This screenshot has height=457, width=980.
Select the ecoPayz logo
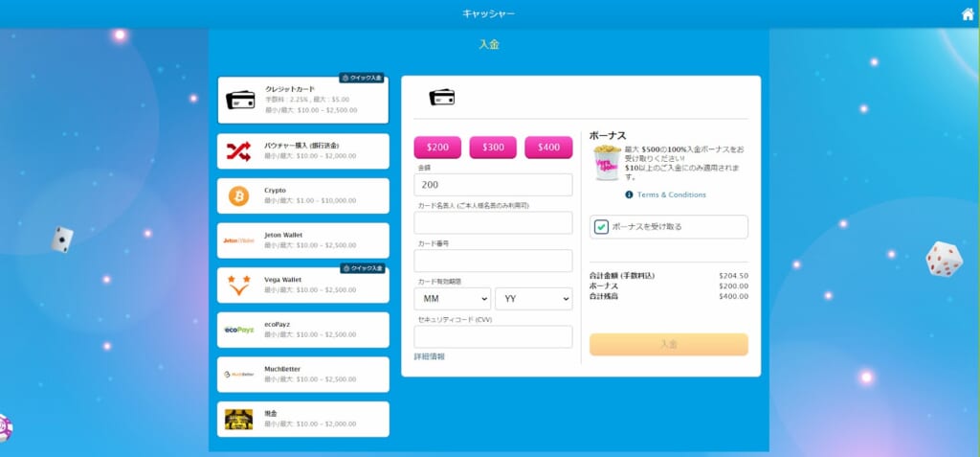[x=238, y=330]
